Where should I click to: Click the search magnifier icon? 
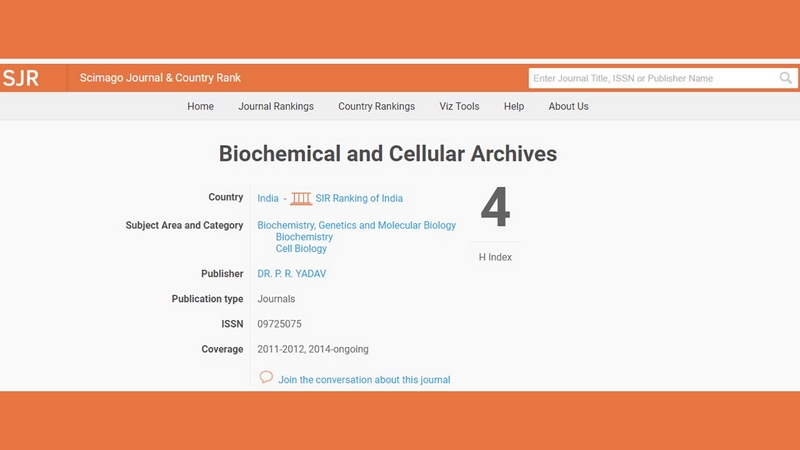tap(786, 78)
